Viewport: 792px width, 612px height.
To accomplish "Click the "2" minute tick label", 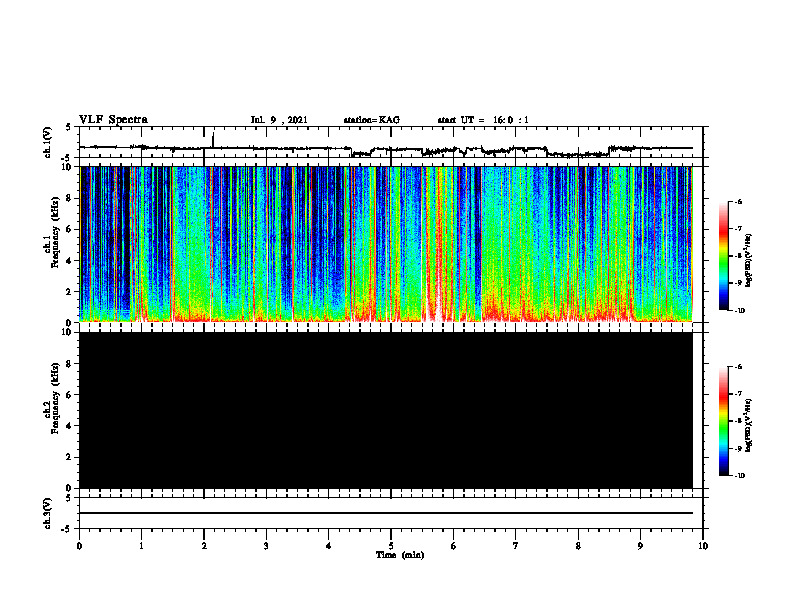I will point(204,546).
